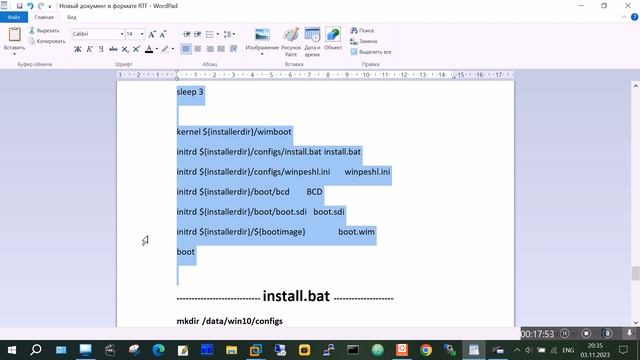This screenshot has height=360, width=640.
Task: Toggle superscript formatting
Action: tap(136, 49)
